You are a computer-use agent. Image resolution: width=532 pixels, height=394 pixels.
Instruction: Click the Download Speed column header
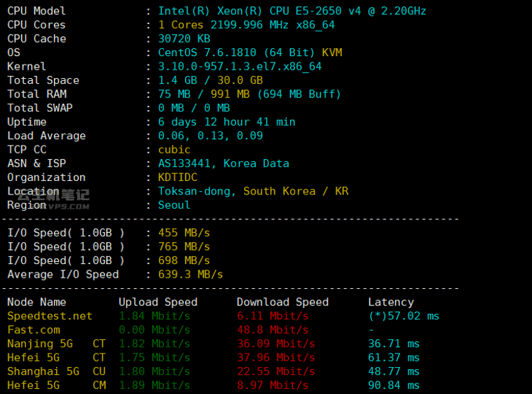(x=282, y=302)
